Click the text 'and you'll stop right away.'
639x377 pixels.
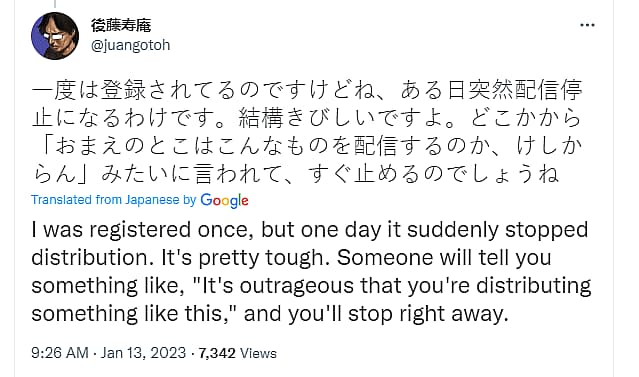376,314
